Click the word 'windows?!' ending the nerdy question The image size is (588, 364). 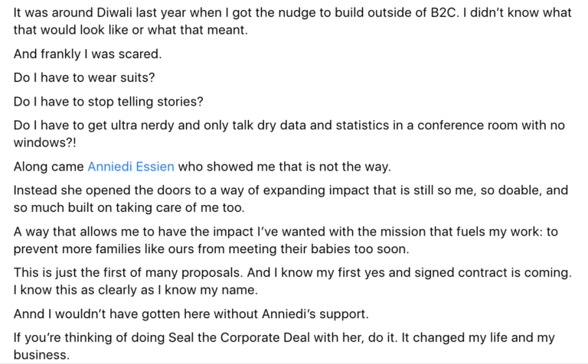tap(45, 143)
